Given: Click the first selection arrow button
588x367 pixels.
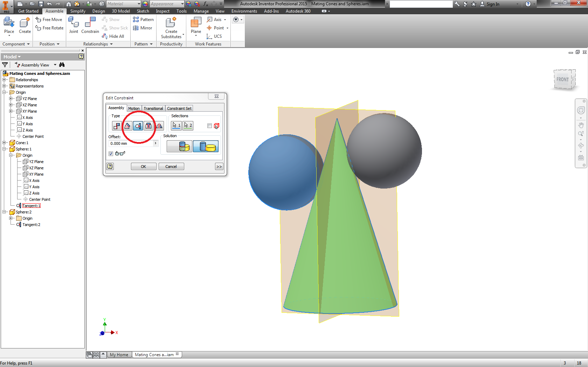Looking at the screenshot, I should [176, 125].
